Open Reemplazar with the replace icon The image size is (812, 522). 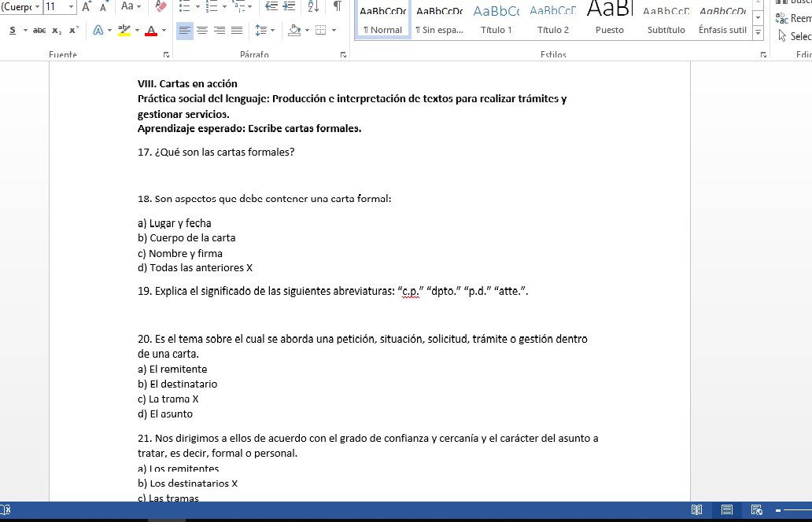pos(793,18)
